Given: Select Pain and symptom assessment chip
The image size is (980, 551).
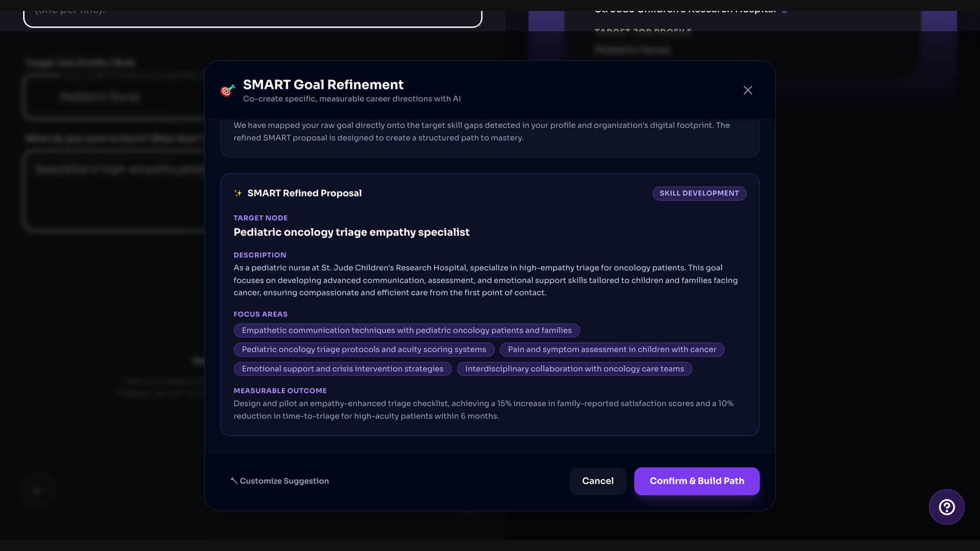Looking at the screenshot, I should pyautogui.click(x=612, y=349).
